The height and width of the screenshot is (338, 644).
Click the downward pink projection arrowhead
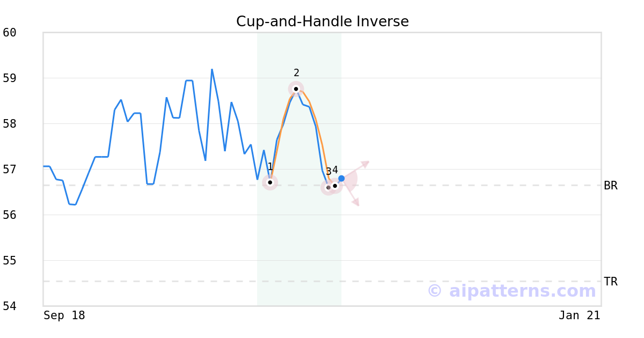click(356, 203)
